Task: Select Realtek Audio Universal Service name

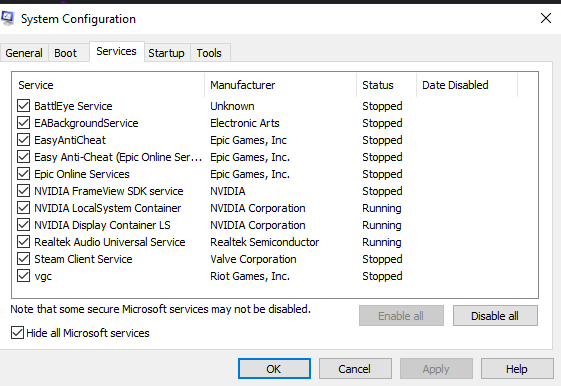Action: coord(110,242)
